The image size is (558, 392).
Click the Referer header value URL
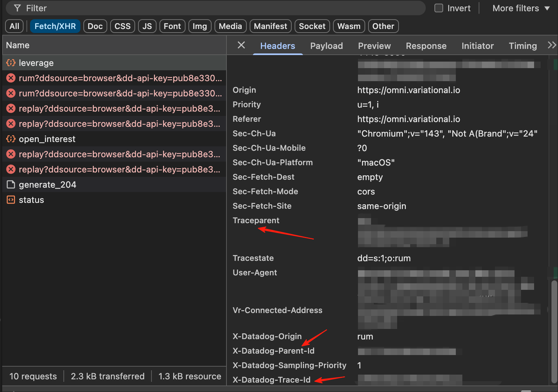coord(409,119)
